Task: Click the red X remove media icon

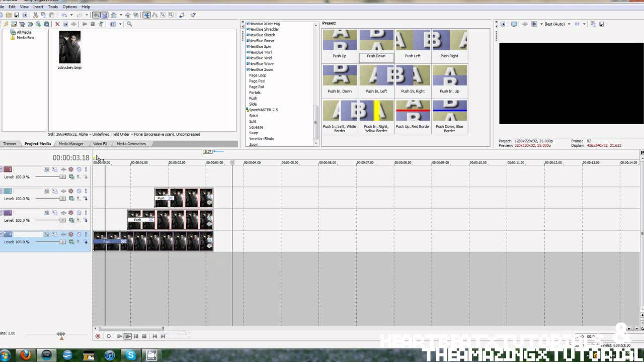Action: [57, 24]
